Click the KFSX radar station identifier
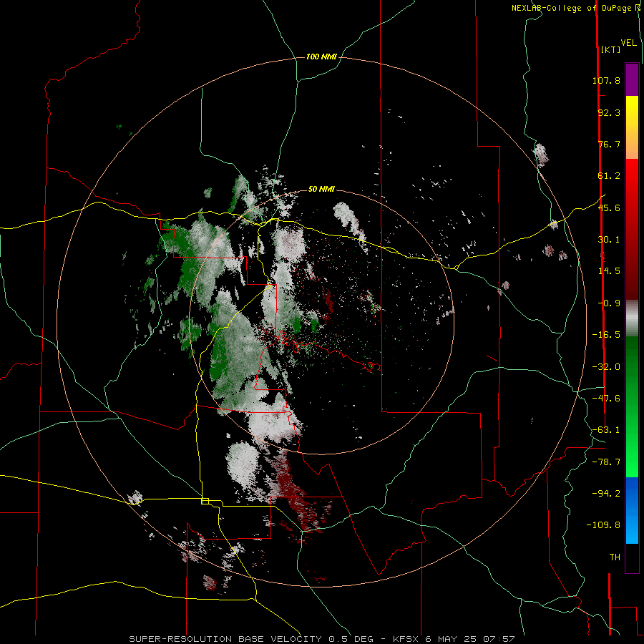This screenshot has height=644, width=644. tap(406, 639)
